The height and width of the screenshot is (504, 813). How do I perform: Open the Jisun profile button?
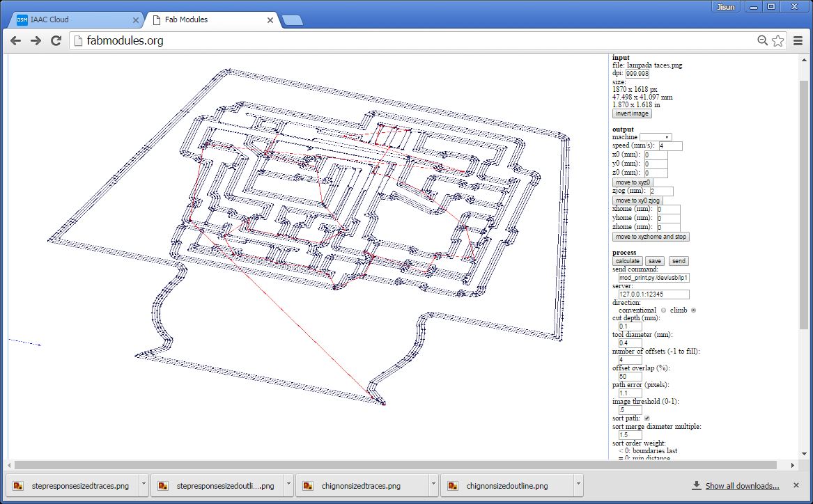(725, 7)
